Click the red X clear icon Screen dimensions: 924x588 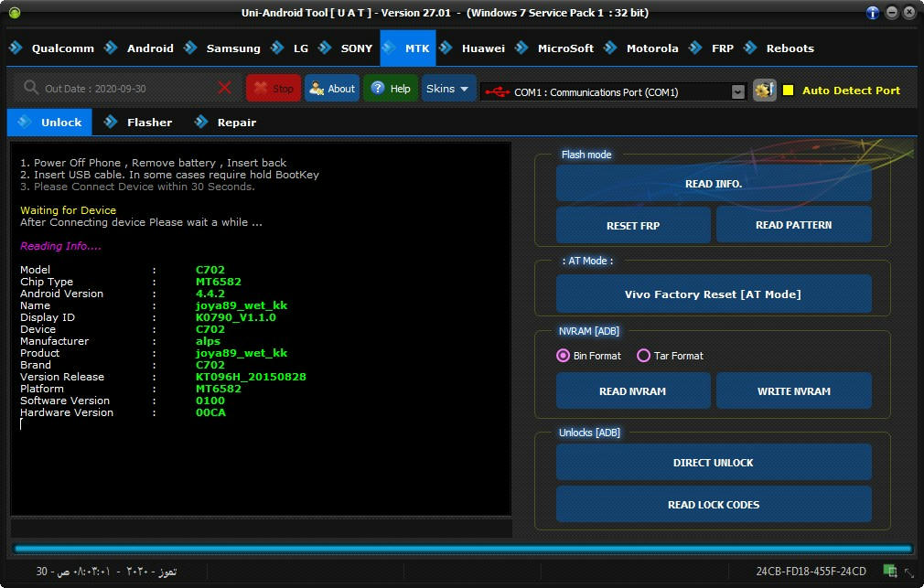[x=224, y=88]
